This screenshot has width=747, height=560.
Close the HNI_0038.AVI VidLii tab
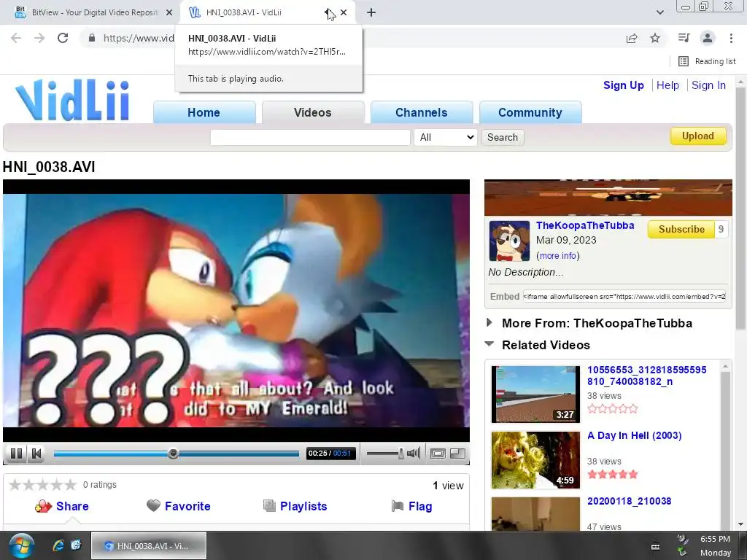[344, 12]
